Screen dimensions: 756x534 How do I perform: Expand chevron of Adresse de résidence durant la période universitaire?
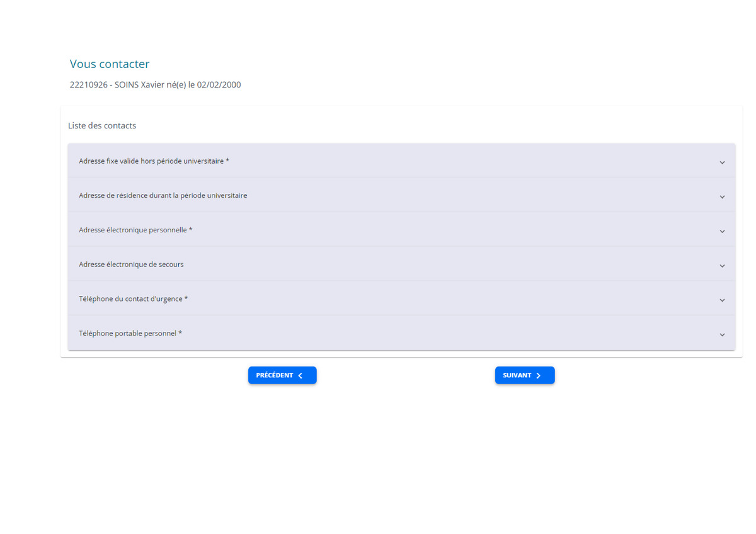coord(722,197)
